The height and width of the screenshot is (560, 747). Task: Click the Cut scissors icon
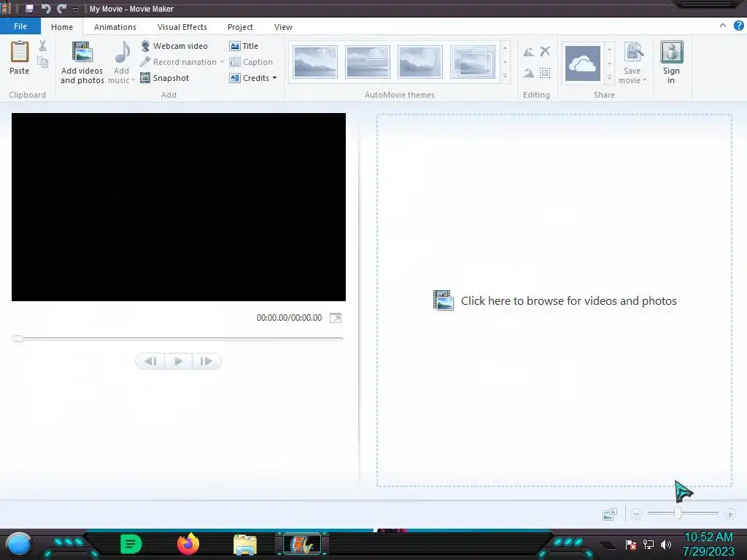click(43, 46)
